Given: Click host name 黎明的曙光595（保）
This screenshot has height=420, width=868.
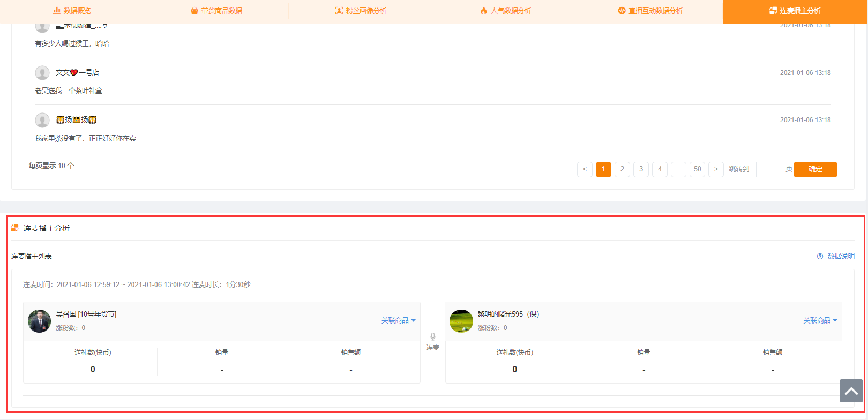Looking at the screenshot, I should point(508,314).
